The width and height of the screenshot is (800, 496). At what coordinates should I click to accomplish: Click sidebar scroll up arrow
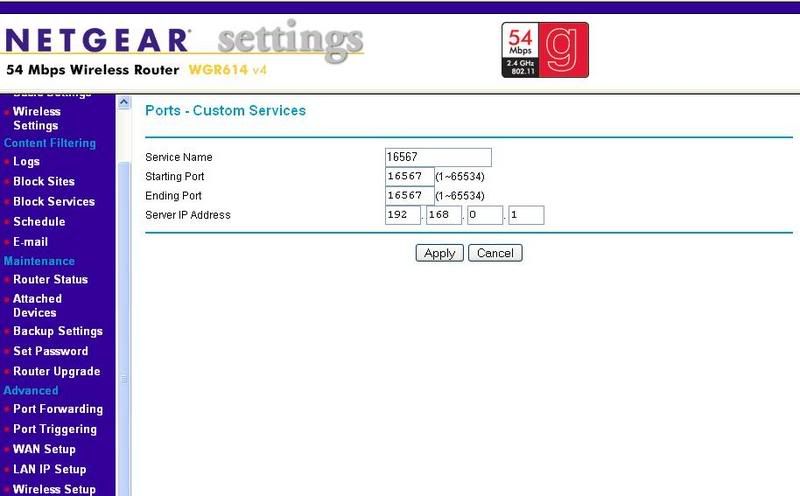coord(123,102)
